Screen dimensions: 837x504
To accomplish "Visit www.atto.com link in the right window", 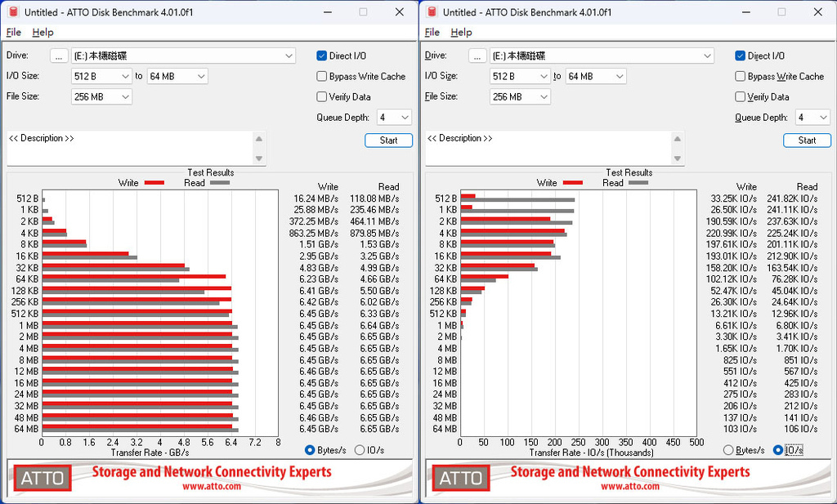I will point(630,486).
